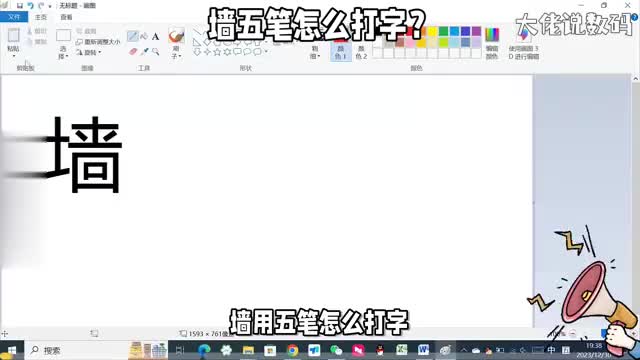The height and width of the screenshot is (360, 640).
Task: Open the File menu tab
Action: [x=14, y=17]
